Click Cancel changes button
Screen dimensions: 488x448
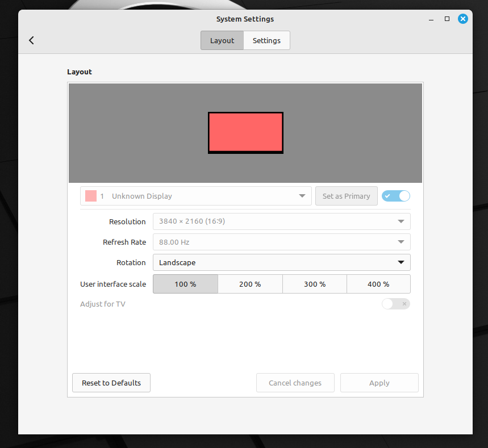coord(295,383)
